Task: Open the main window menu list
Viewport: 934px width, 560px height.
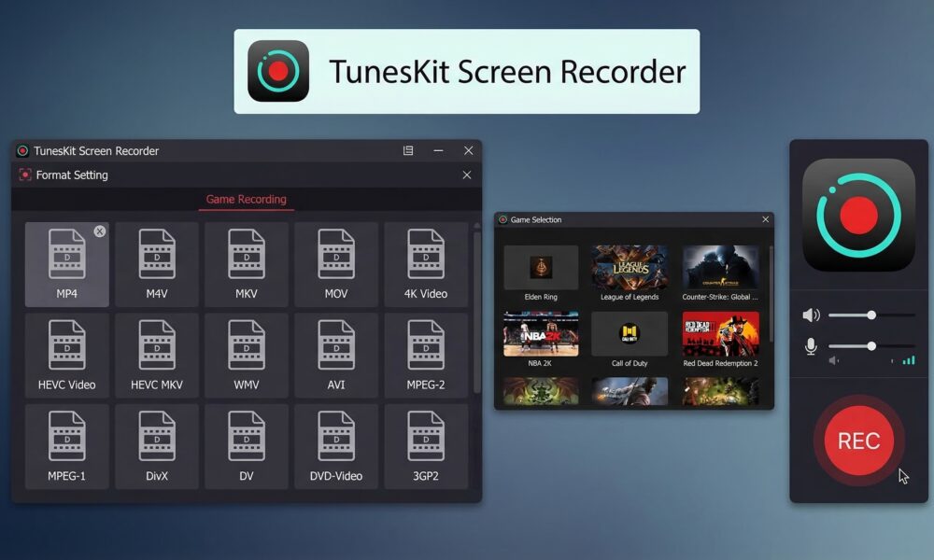Action: [408, 150]
